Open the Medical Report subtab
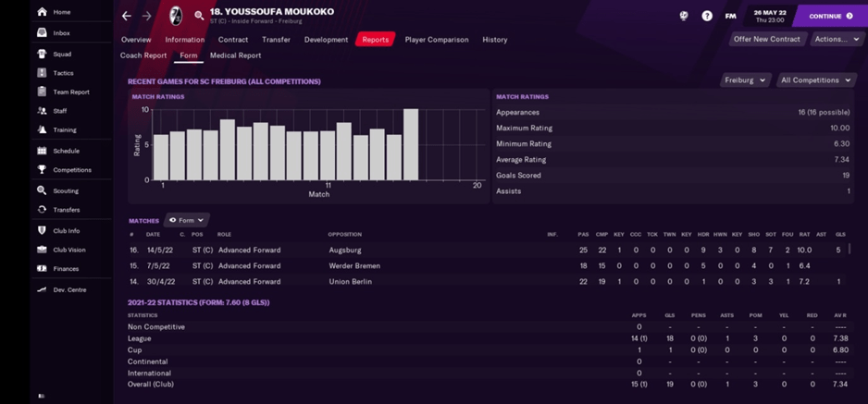Screen dimensions: 868x404 tap(235, 55)
